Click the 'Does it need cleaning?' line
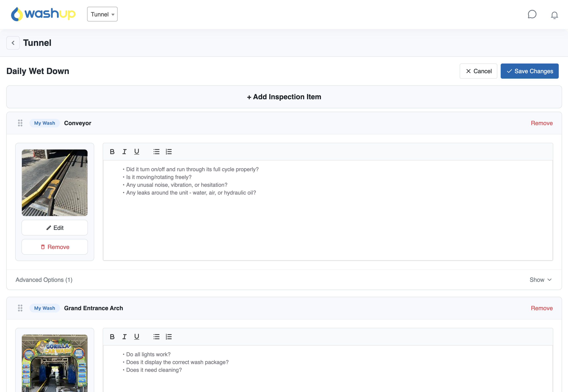Image resolution: width=568 pixels, height=392 pixels. [x=154, y=370]
